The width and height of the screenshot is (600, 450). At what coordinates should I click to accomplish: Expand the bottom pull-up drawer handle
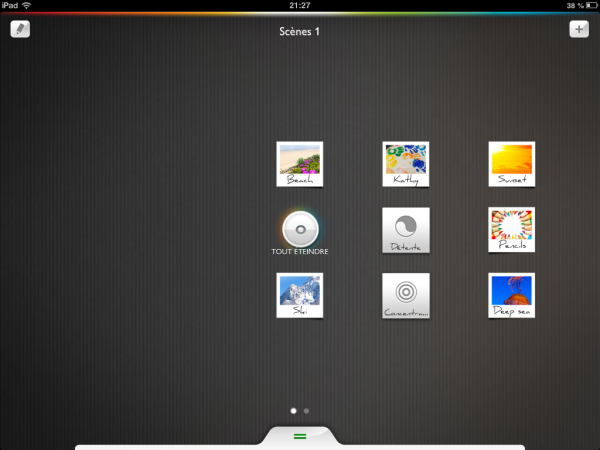tap(300, 437)
